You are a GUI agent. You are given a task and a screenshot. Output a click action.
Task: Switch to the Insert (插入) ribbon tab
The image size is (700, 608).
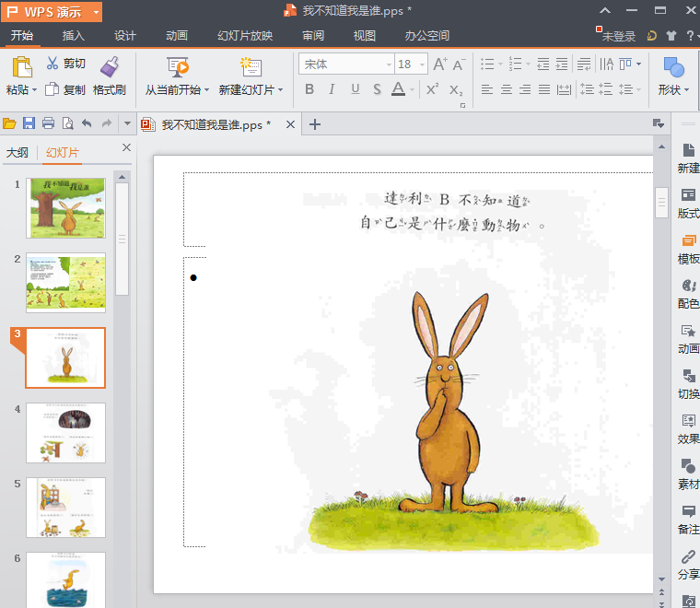coord(74,36)
